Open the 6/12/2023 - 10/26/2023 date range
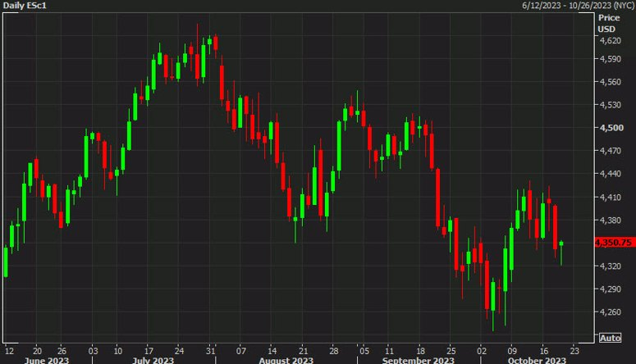 pos(578,6)
